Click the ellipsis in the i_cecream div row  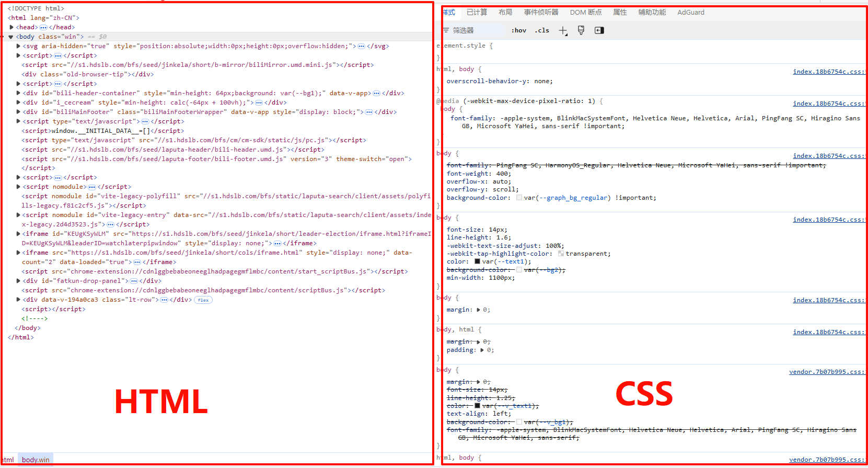pos(259,102)
